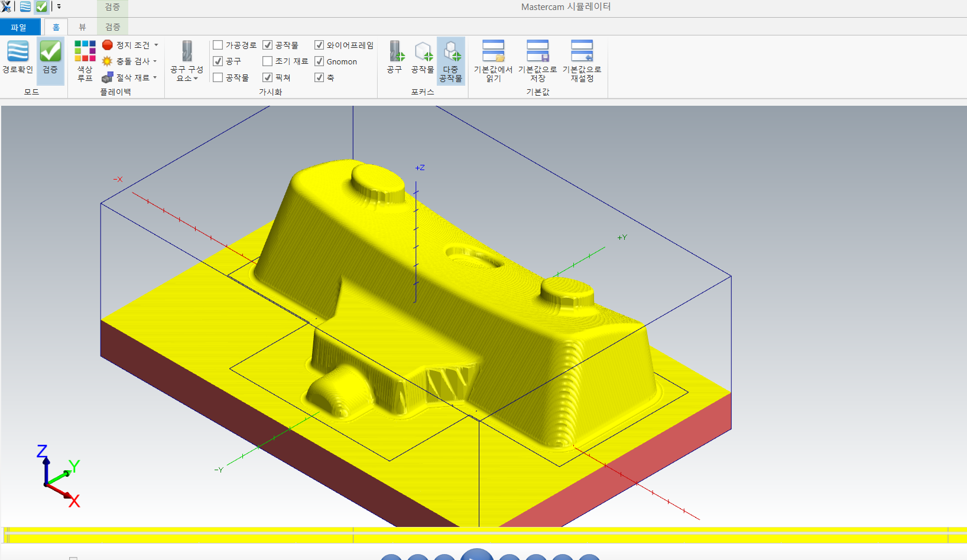Uncheck the checked 공작물 checkbox
Image resolution: width=967 pixels, height=560 pixels.
click(267, 45)
